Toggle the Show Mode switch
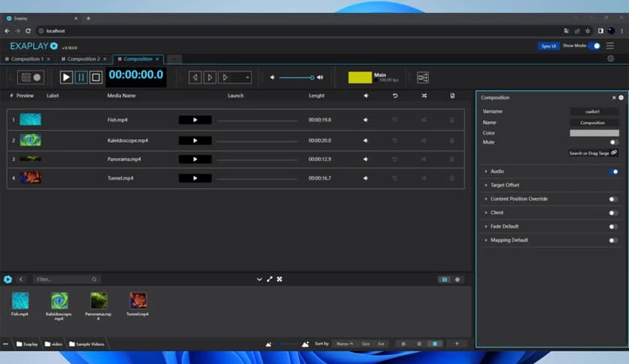Image resolution: width=629 pixels, height=364 pixels. tap(594, 46)
